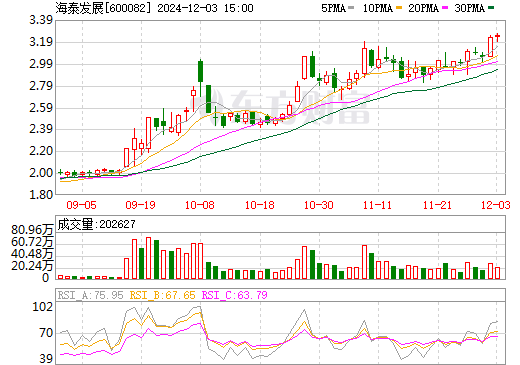This screenshot has height=365, width=520.
Task: Click the 60.72万 volume axis label
Action: (32, 242)
